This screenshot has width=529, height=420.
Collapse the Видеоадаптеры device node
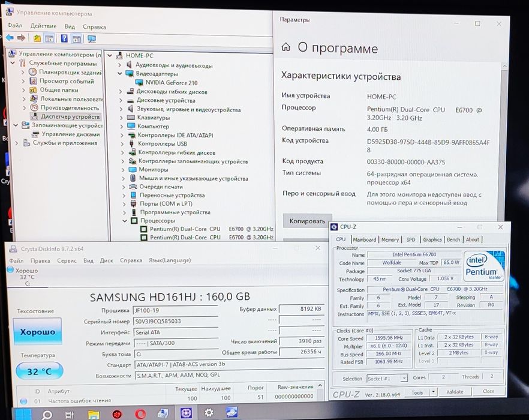[x=119, y=73]
